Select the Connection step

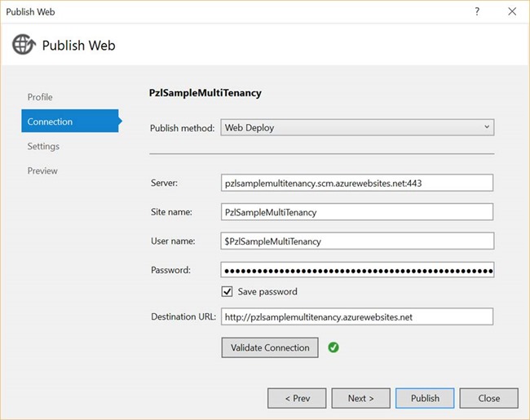(x=70, y=121)
